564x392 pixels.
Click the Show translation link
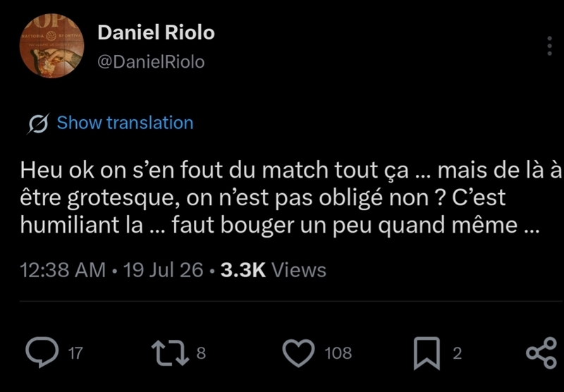pos(125,123)
